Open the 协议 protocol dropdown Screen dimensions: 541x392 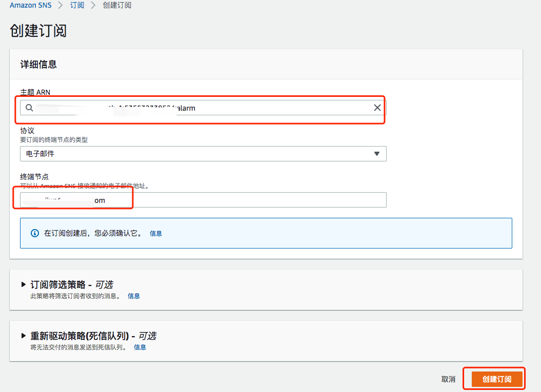click(203, 154)
